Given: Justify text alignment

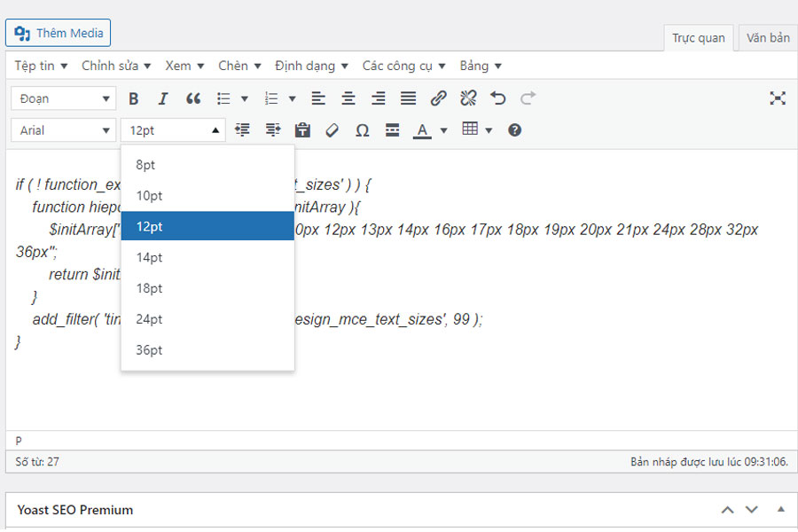Looking at the screenshot, I should (x=408, y=98).
